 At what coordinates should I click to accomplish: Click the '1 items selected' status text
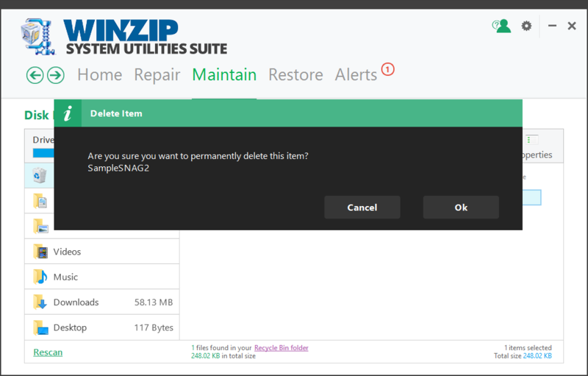point(528,348)
